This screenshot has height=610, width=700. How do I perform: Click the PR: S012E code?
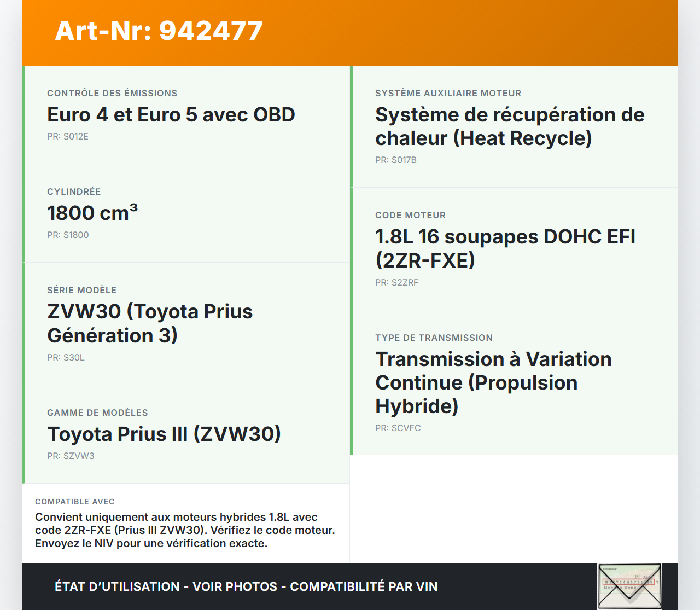pyautogui.click(x=68, y=137)
